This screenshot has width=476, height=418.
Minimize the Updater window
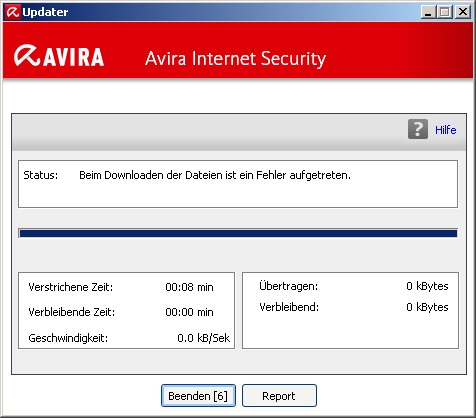pyautogui.click(x=429, y=12)
